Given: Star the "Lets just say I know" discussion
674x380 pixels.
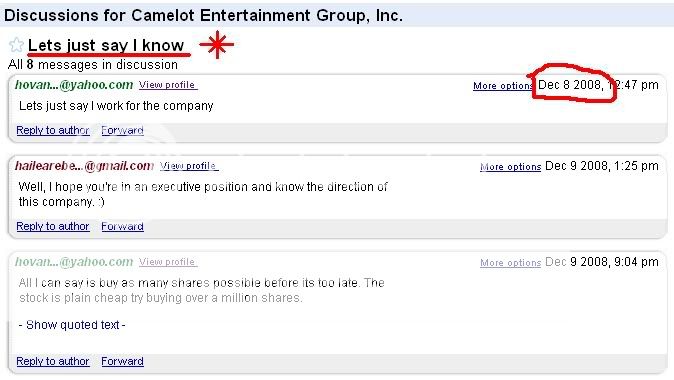Looking at the screenshot, I should tap(16, 45).
